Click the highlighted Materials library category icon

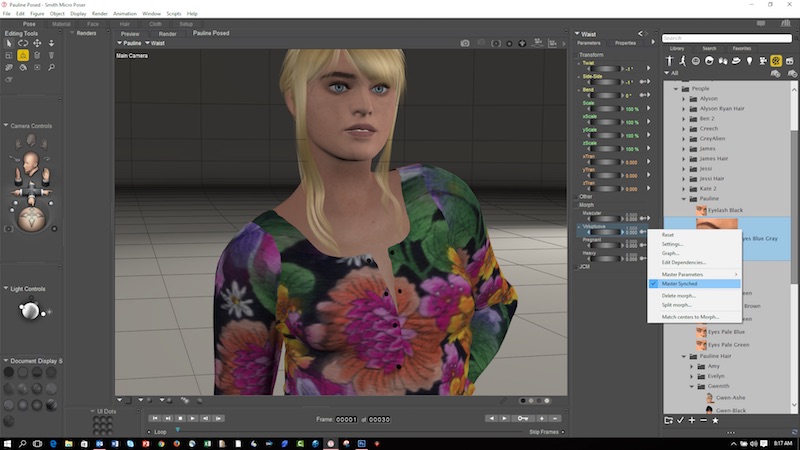776,61
